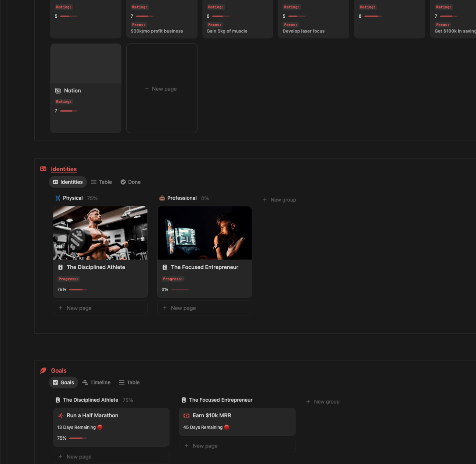Click the Disciplined Athlete goals group icon

click(x=57, y=400)
